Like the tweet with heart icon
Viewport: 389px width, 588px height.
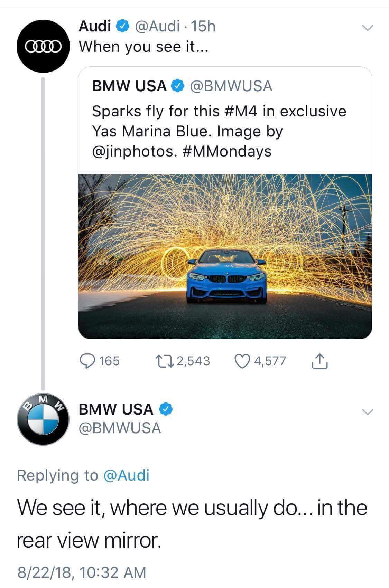click(242, 361)
